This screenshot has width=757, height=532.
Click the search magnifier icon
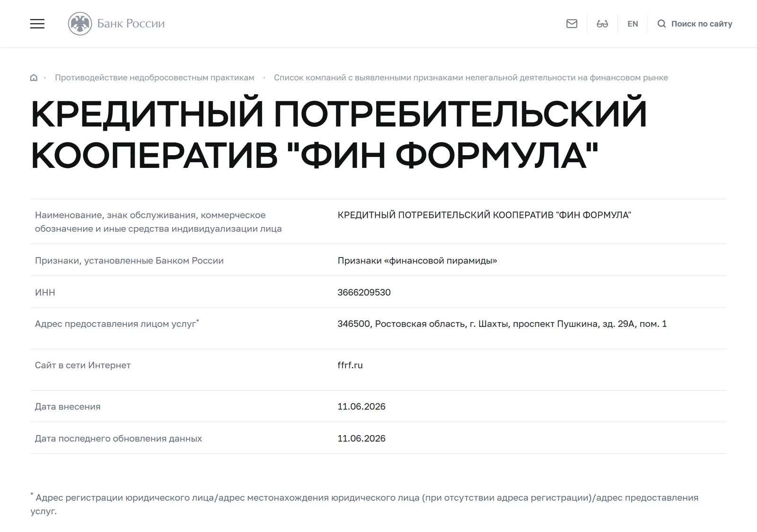point(661,24)
